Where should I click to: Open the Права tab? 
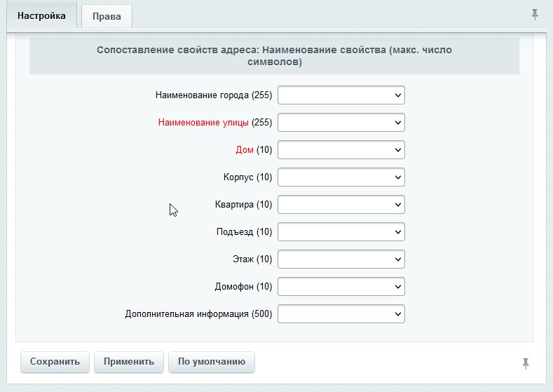[x=107, y=16]
